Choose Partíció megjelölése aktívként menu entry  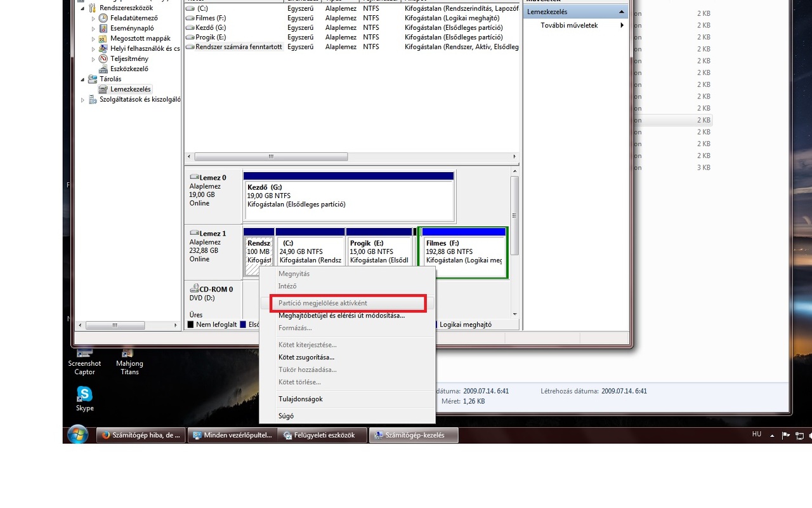(x=347, y=304)
